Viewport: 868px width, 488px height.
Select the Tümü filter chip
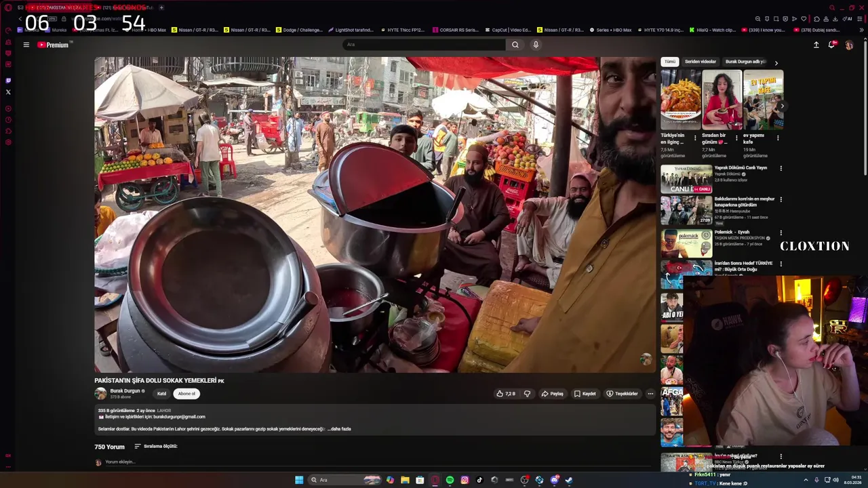click(670, 62)
